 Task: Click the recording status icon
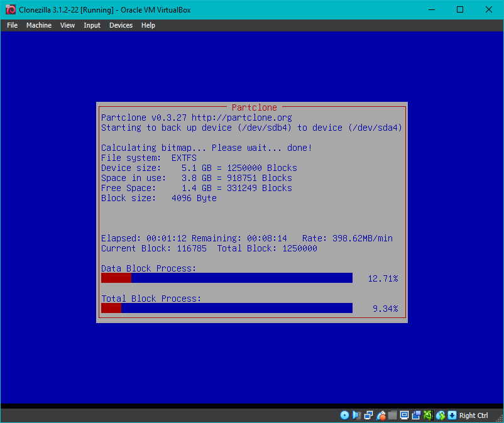[x=416, y=415]
